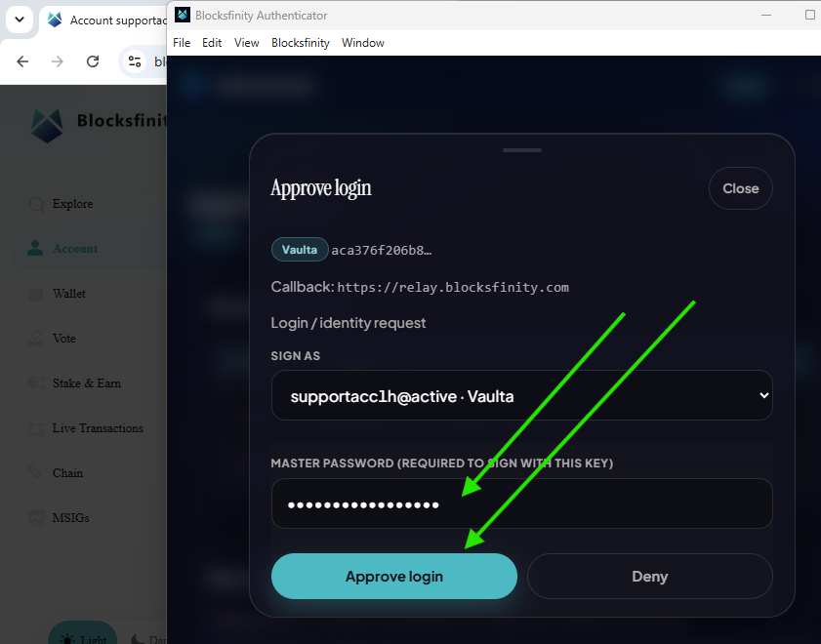Reload the browser page

pyautogui.click(x=93, y=61)
